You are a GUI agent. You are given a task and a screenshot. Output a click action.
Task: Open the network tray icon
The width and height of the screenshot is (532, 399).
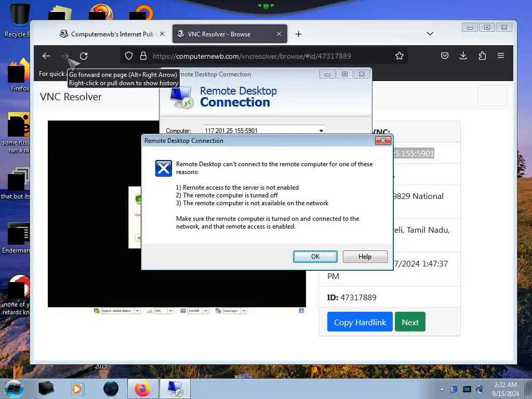(467, 389)
